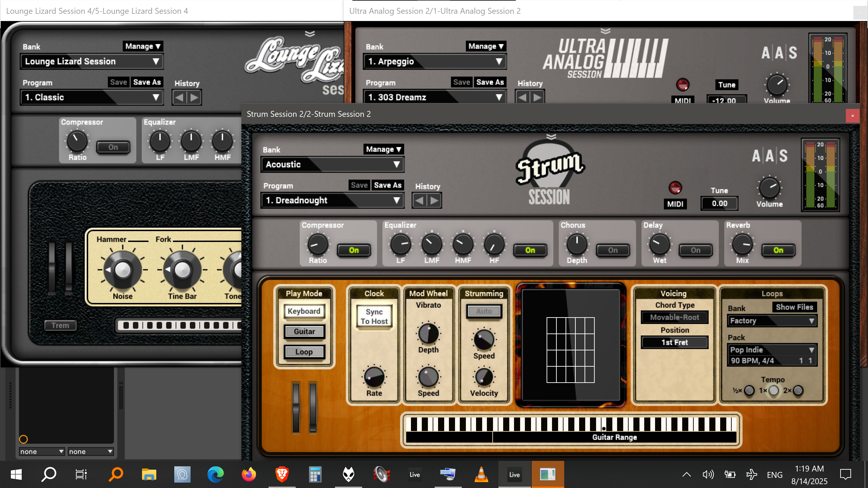Image resolution: width=868 pixels, height=488 pixels.
Task: Click the Movable-Root chord type button
Action: coord(675,317)
